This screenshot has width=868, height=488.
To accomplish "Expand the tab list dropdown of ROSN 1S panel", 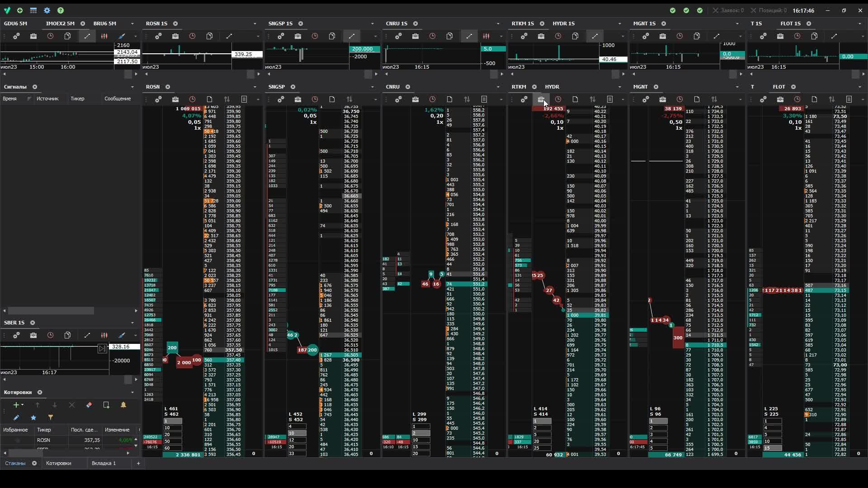I will click(x=255, y=23).
